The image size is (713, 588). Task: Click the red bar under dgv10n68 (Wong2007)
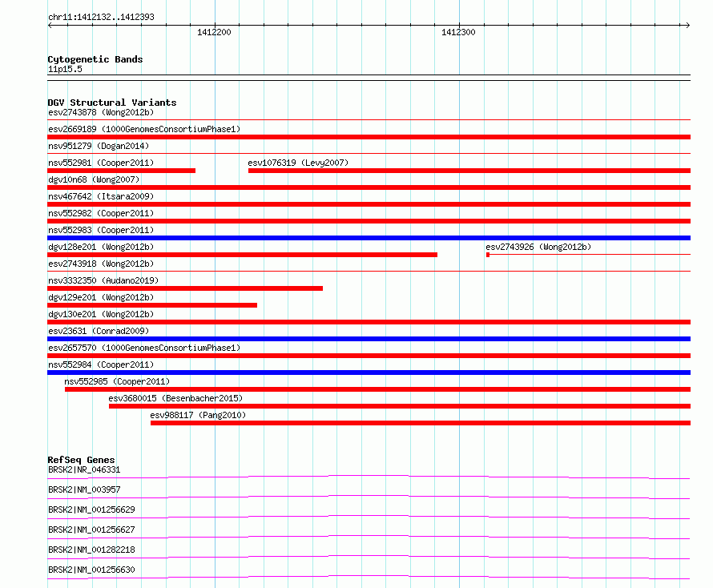coord(369,187)
